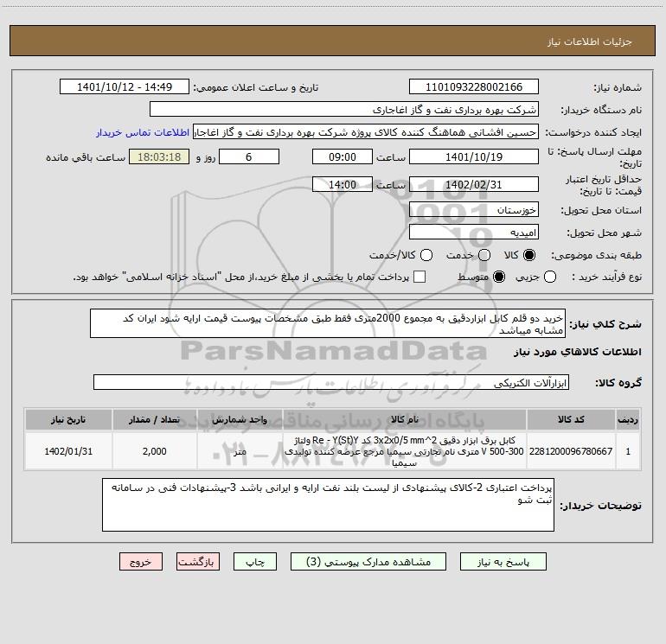Click the general need description text box

click(328, 323)
